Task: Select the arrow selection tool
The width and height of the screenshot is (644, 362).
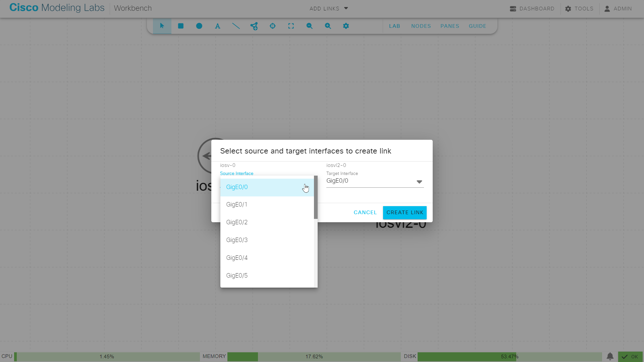Action: [162, 26]
